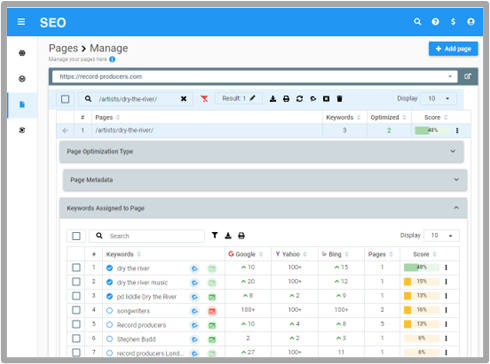The image size is (490, 364).
Task: Click the print icon in pages toolbar
Action: pos(286,99)
